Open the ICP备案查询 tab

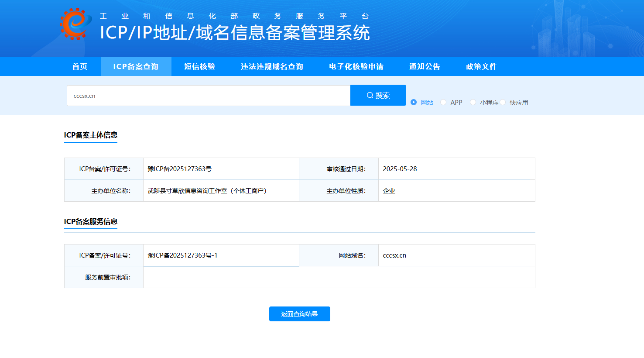(136, 66)
